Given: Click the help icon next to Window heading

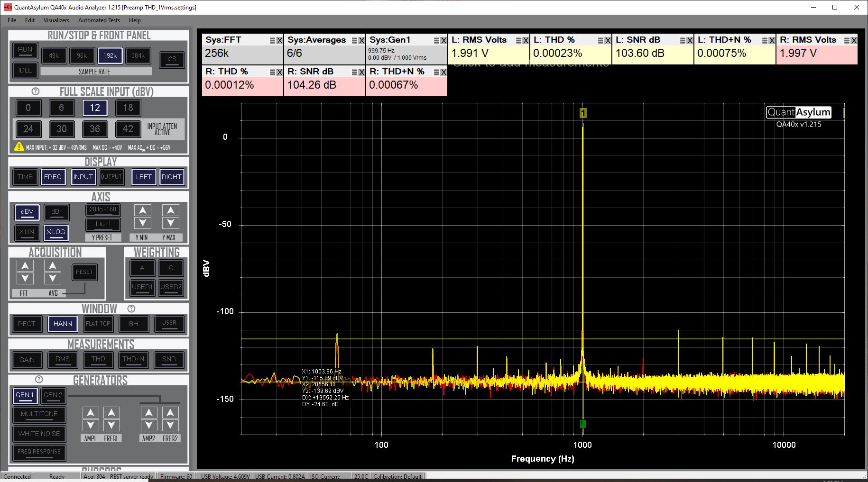Looking at the screenshot, I should (x=131, y=309).
